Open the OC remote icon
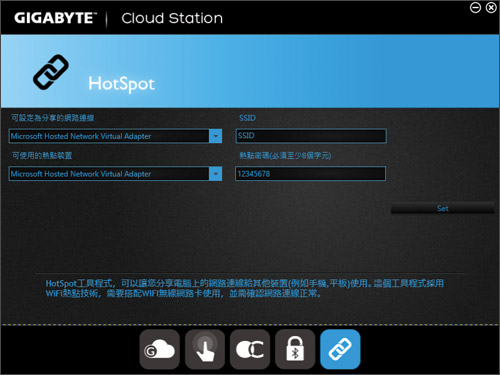 250,349
